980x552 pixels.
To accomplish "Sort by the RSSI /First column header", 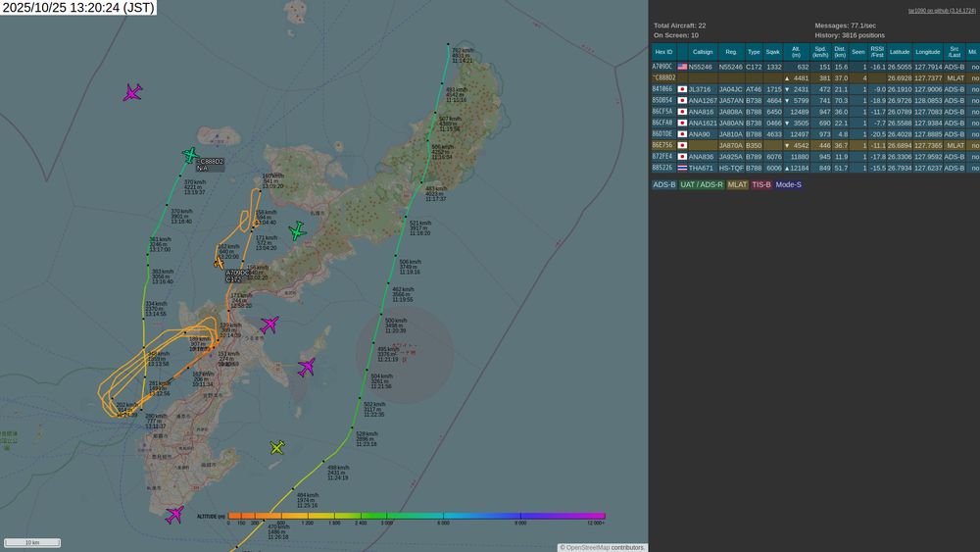I will [877, 52].
